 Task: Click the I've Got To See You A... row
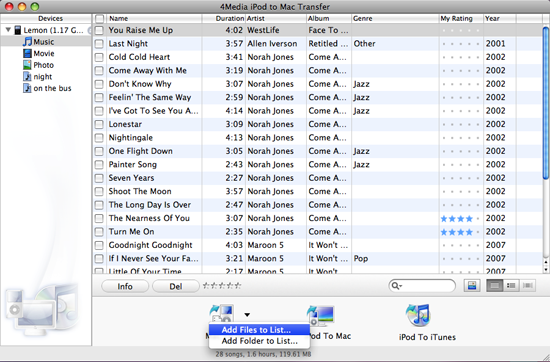[x=318, y=111]
